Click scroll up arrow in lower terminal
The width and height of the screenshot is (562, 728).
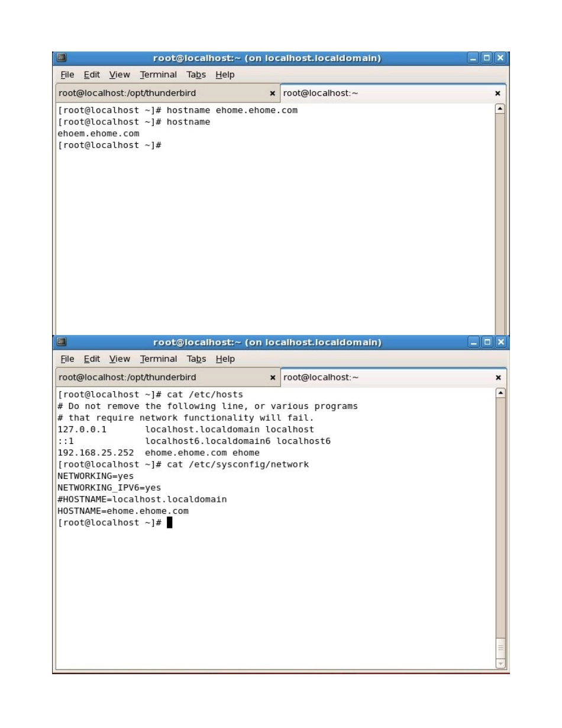point(500,394)
